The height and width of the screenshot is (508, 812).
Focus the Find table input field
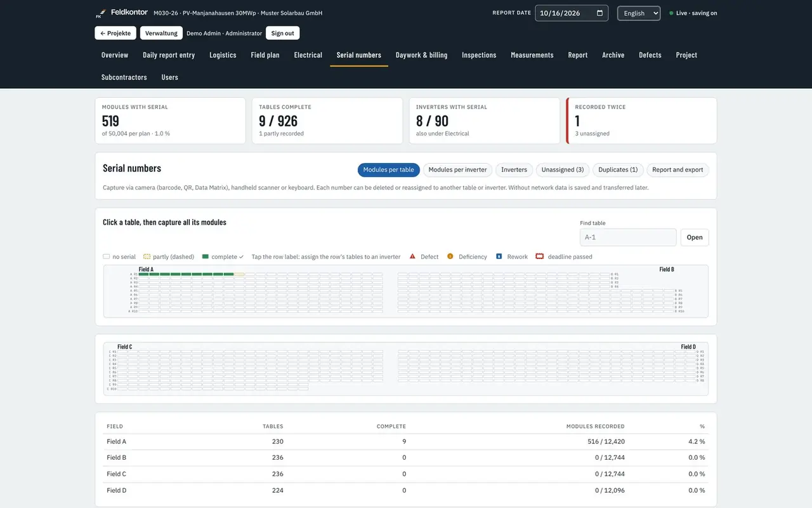pyautogui.click(x=628, y=237)
